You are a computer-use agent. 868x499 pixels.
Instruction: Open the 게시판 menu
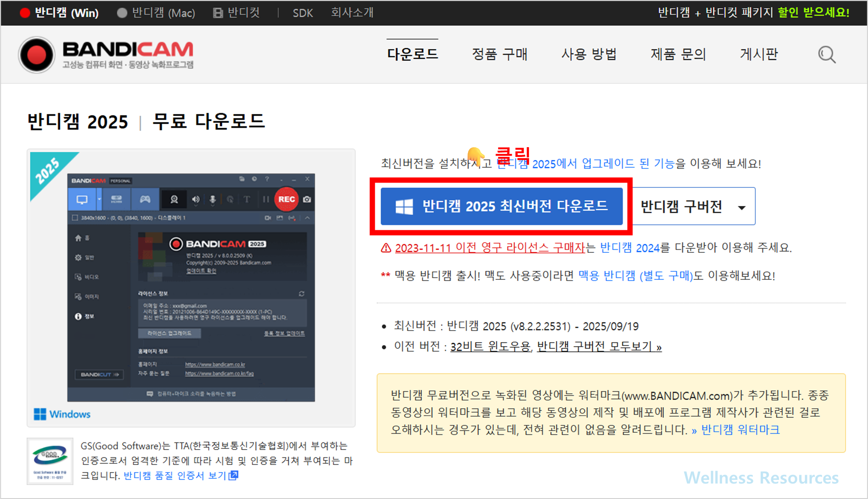[x=759, y=54]
